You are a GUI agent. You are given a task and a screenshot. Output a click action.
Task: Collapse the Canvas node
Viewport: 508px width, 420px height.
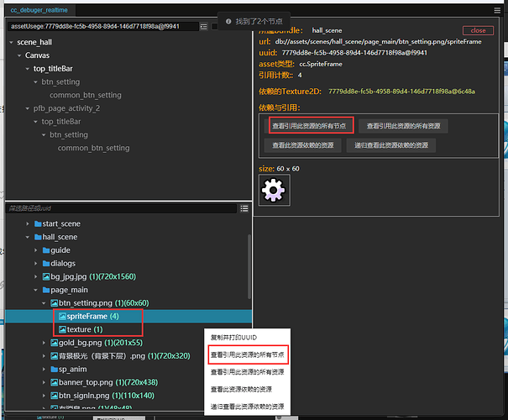(19, 55)
